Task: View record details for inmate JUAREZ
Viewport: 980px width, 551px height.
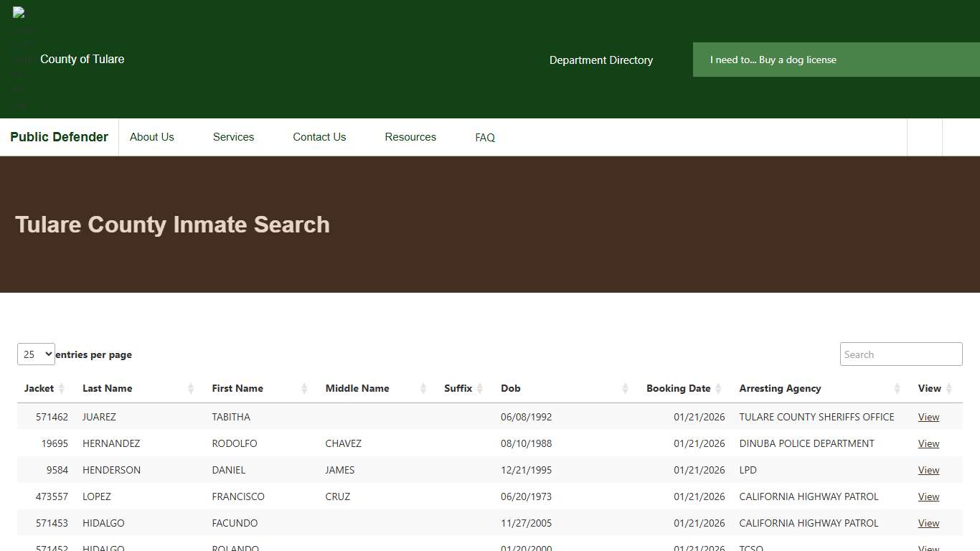Action: [928, 417]
